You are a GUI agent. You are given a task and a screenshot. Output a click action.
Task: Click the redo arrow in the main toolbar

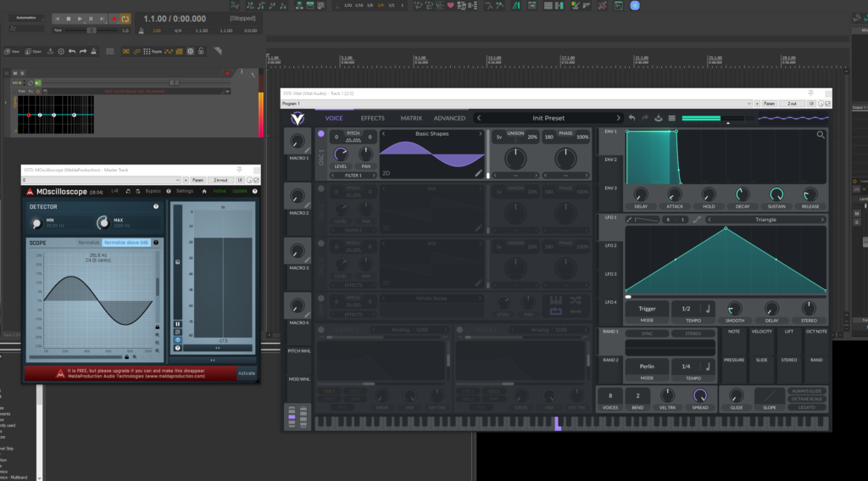click(83, 52)
